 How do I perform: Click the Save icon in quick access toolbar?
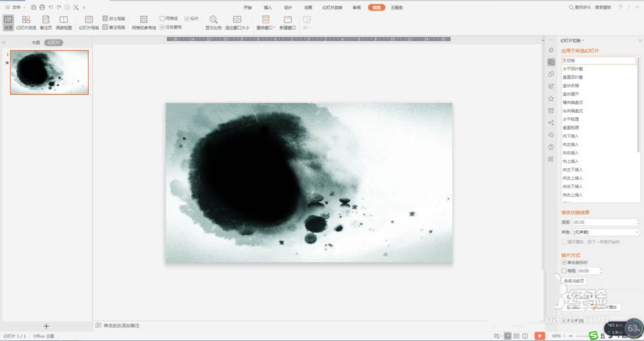[x=33, y=7]
